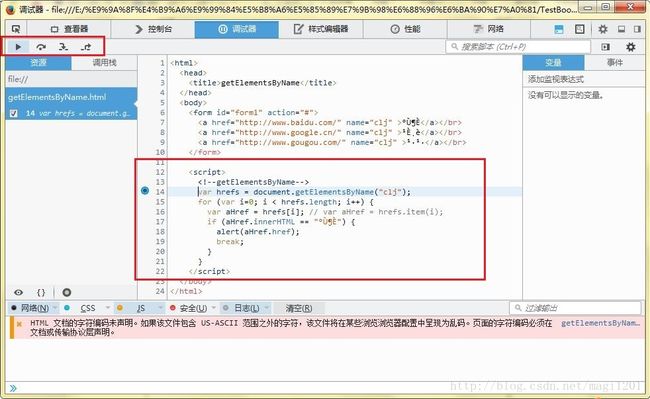Toggle the CSS console filter
Image resolution: width=650 pixels, height=399 pixels.
coord(83,308)
